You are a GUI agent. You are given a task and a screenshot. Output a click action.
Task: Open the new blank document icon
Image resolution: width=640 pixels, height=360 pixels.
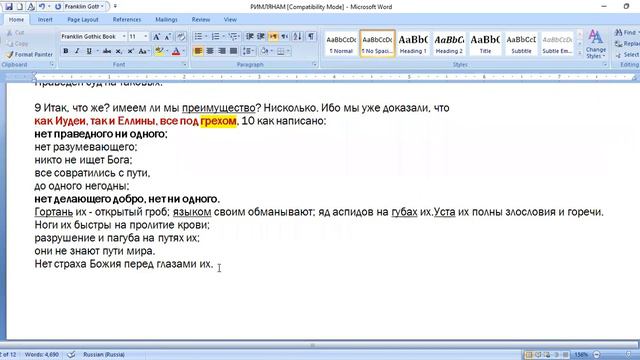tap(19, 7)
